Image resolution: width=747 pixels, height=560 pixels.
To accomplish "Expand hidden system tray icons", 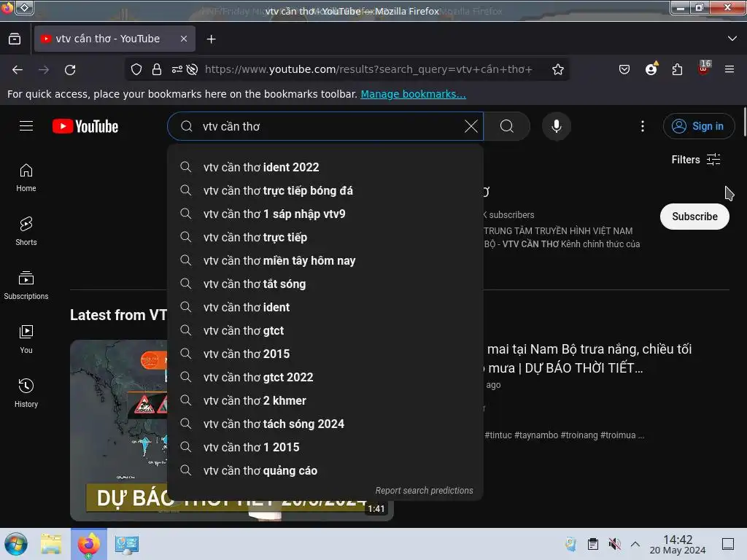I will [635, 544].
